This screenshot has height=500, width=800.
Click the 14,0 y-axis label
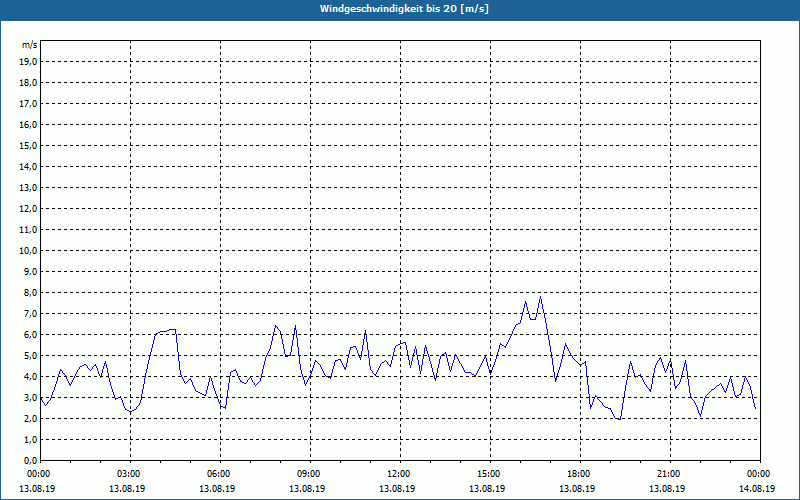pos(28,166)
